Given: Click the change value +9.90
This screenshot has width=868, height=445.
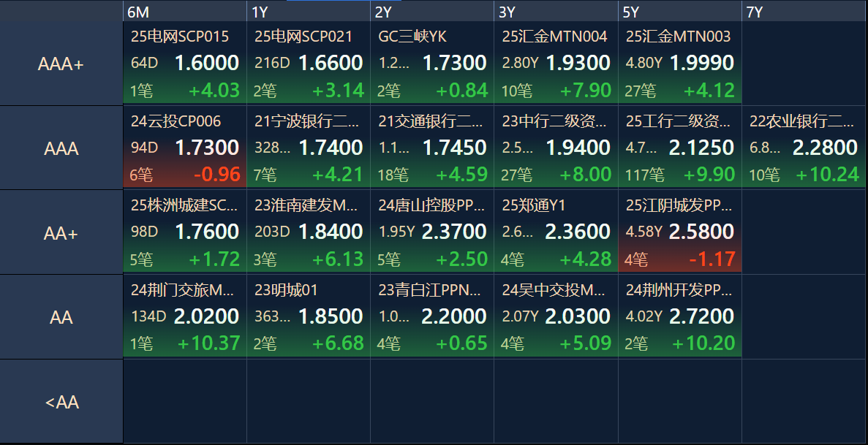Looking at the screenshot, I should tap(709, 175).
